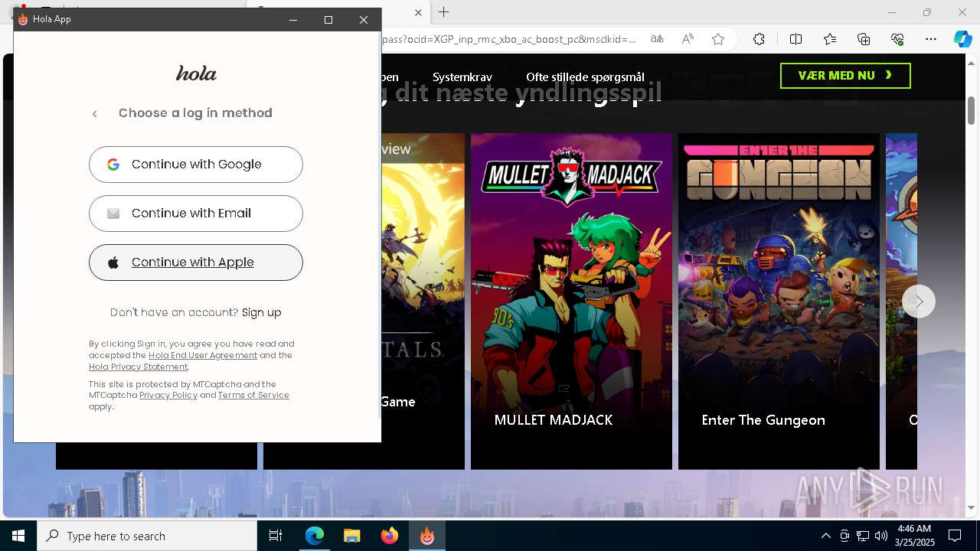Open network icon in system tray
This screenshot has width=980, height=551.
(863, 536)
